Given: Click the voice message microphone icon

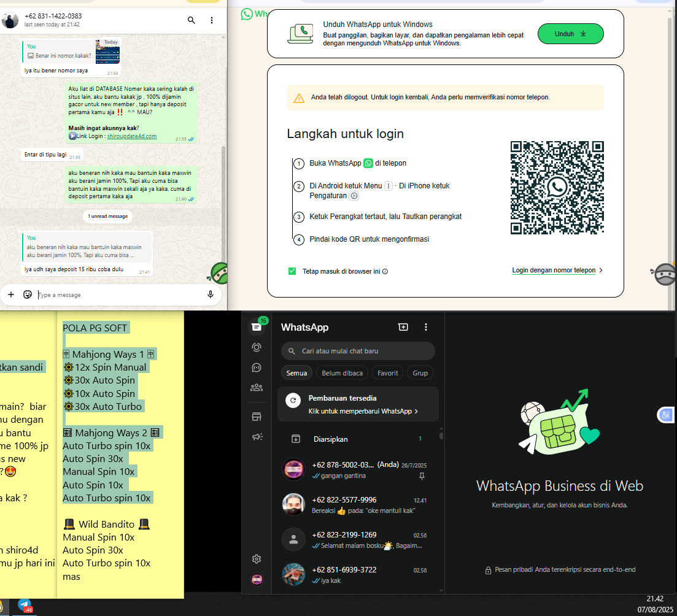Looking at the screenshot, I should click(211, 295).
